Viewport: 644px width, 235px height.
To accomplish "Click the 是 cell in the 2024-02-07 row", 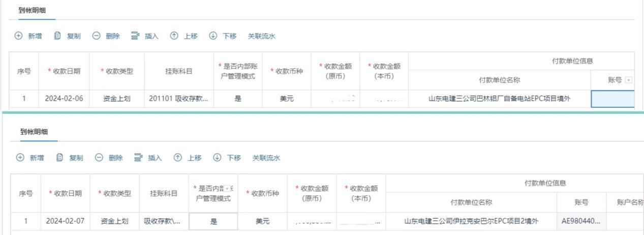I will pyautogui.click(x=213, y=221).
